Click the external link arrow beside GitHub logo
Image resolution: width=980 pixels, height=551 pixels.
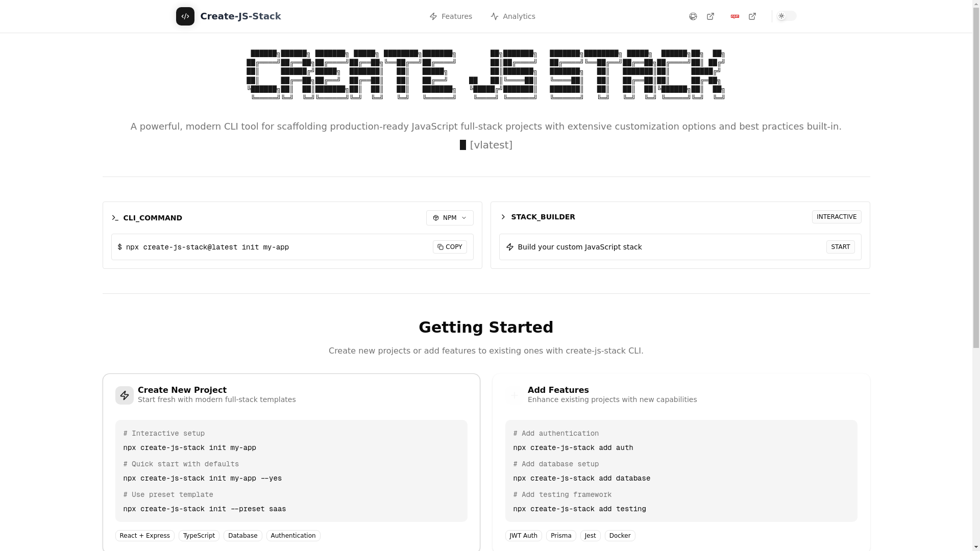click(x=710, y=16)
